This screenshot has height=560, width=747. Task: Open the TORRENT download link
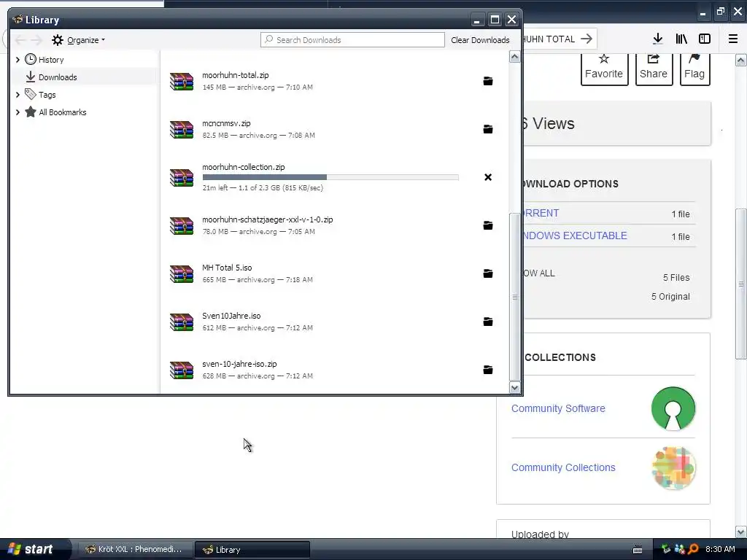tap(541, 214)
